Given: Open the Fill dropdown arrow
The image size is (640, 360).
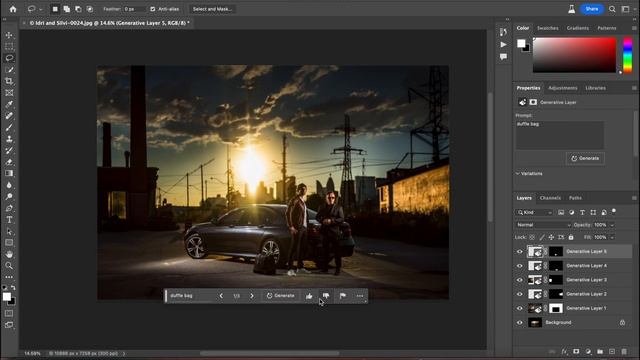Looking at the screenshot, I should tap(612, 237).
